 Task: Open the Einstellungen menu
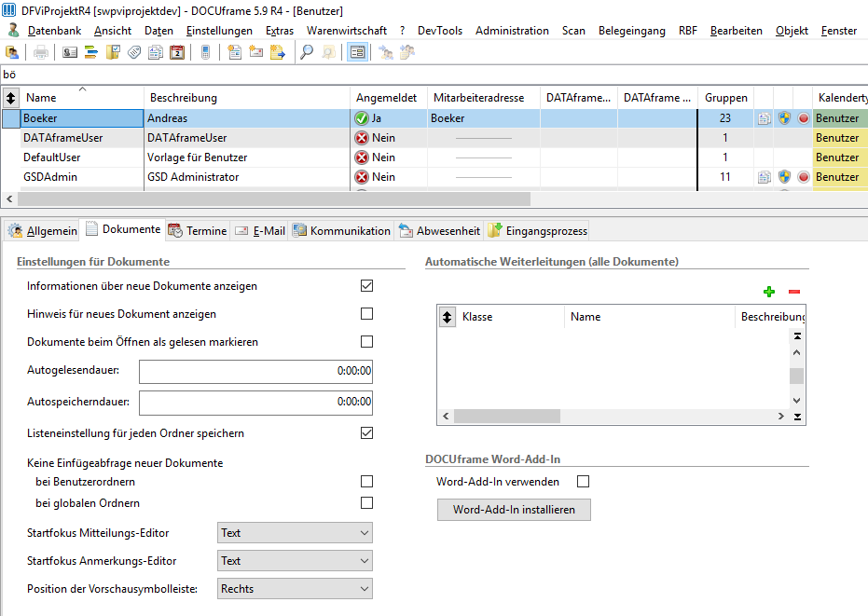[219, 31]
